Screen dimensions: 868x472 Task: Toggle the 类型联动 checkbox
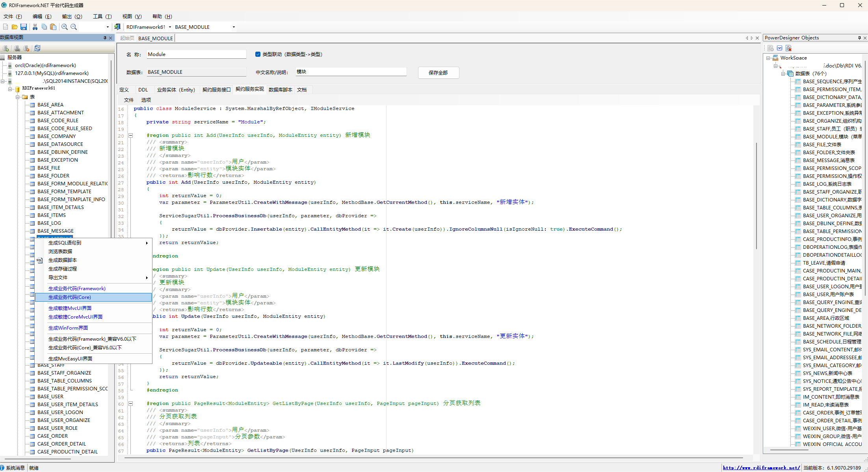(x=258, y=54)
